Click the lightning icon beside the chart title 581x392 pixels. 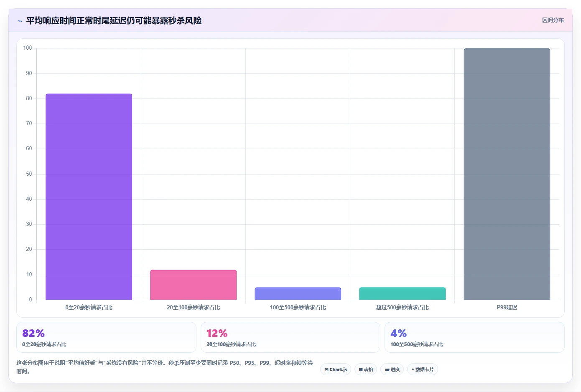click(20, 21)
